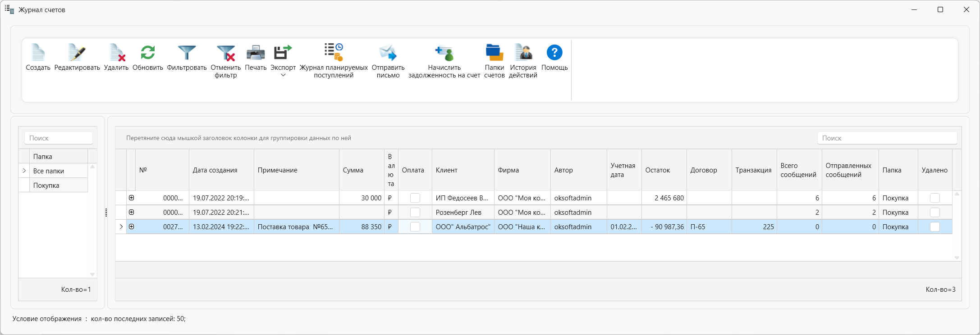This screenshot has width=980, height=335.
Task: Refresh the list with Обновить icon
Action: 148,53
